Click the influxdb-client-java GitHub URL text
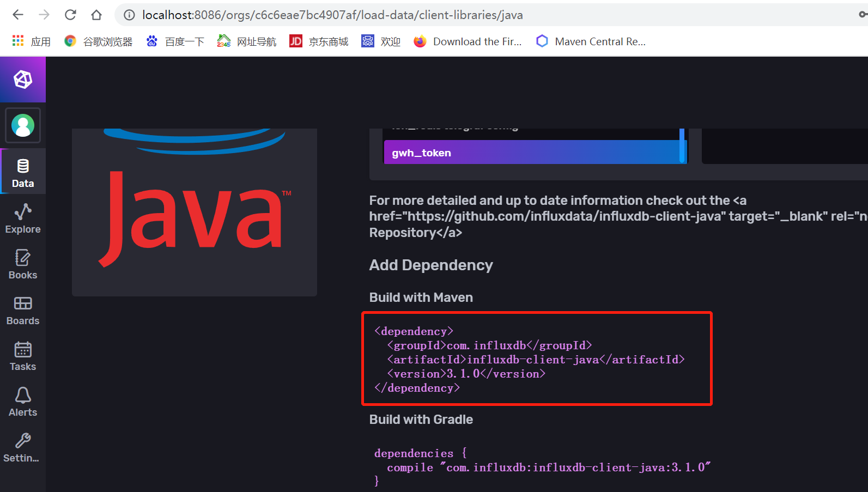This screenshot has height=492, width=868. (x=567, y=217)
